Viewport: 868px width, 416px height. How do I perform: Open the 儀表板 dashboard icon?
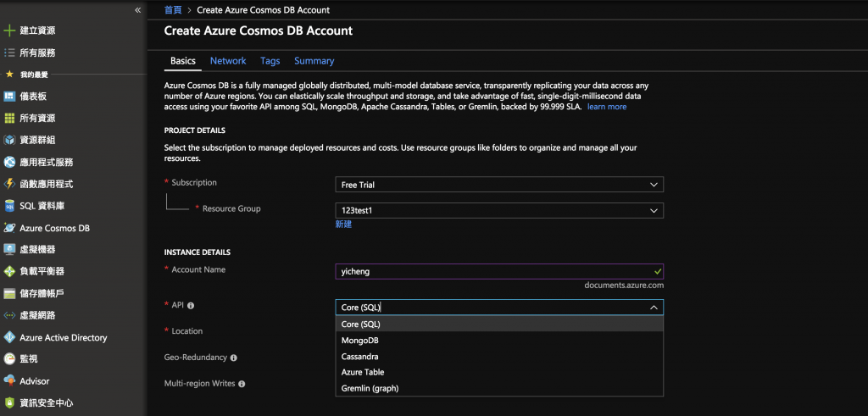pos(10,97)
